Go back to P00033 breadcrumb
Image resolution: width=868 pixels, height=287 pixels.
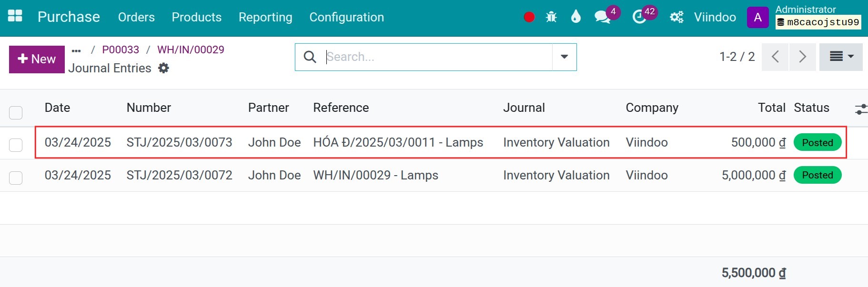point(121,49)
